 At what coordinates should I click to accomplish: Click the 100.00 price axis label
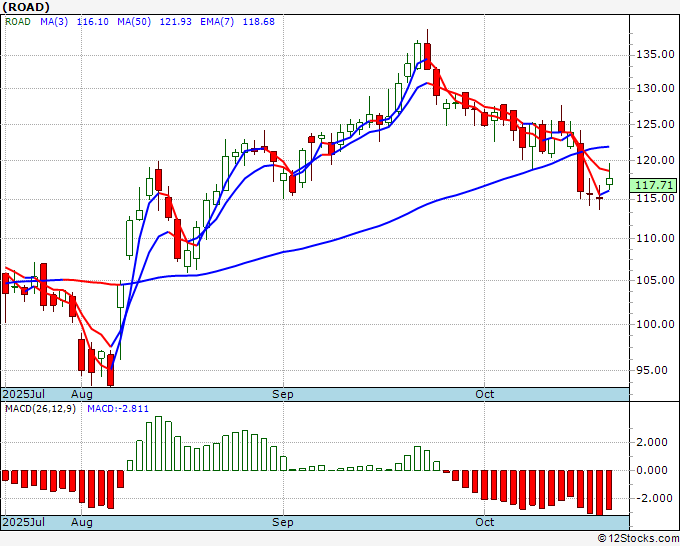[655, 324]
